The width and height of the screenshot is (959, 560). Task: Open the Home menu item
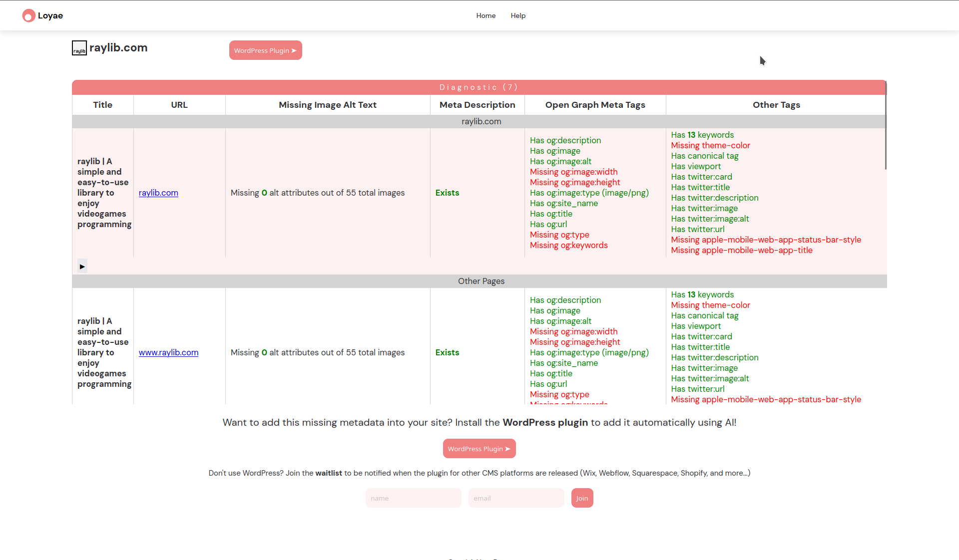[x=485, y=15]
